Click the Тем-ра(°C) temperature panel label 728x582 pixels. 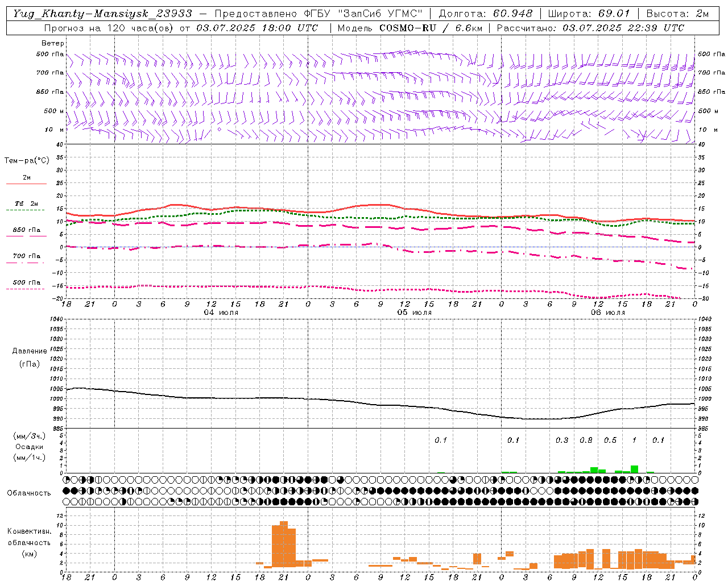coord(27,161)
